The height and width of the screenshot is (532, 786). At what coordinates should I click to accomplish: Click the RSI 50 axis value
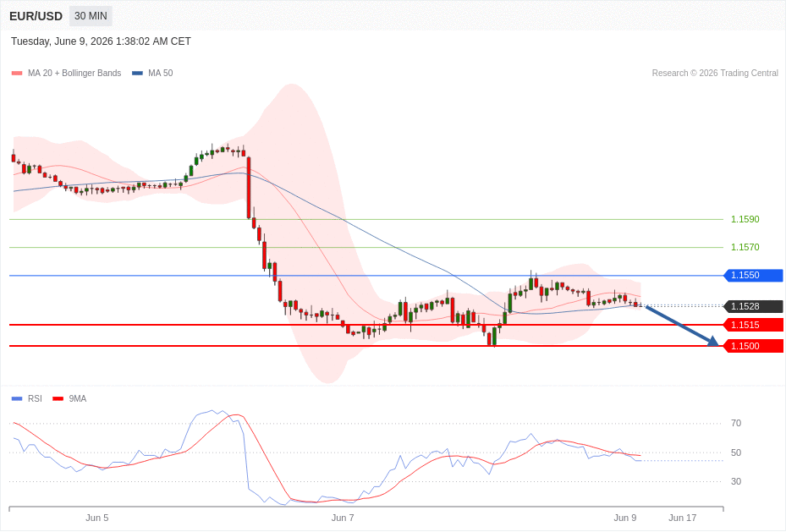tap(736, 452)
